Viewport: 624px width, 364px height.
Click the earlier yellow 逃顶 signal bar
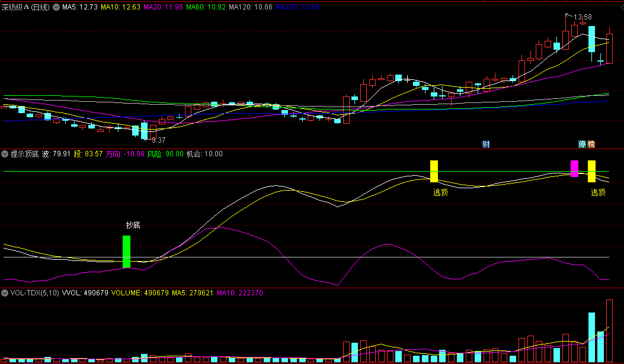[434, 171]
